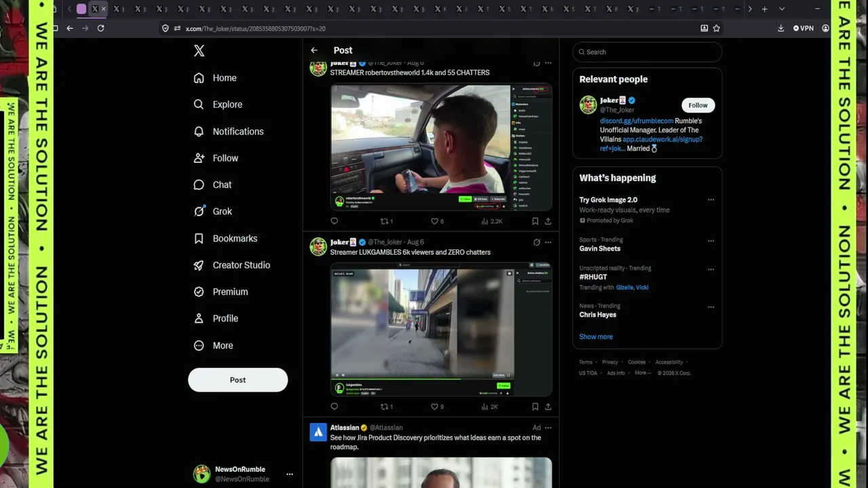The image size is (868, 488).
Task: Open Gavin Sheets trending topic
Action: (x=599, y=249)
